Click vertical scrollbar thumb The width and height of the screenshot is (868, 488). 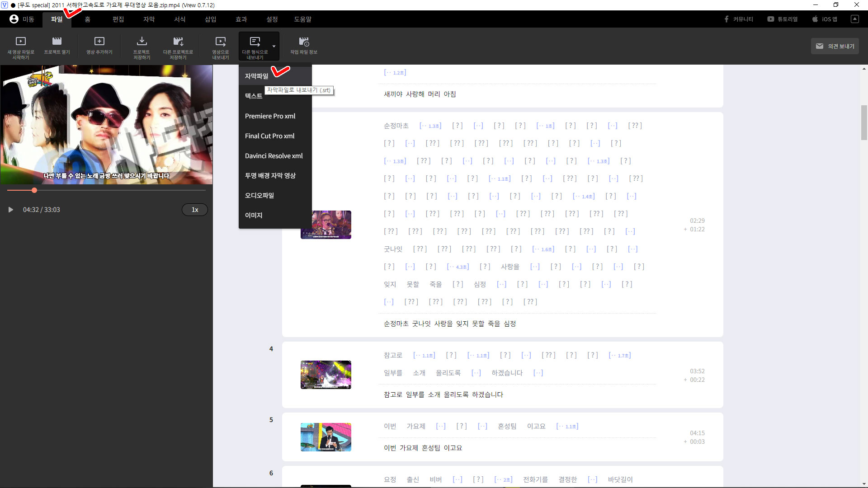tap(864, 122)
